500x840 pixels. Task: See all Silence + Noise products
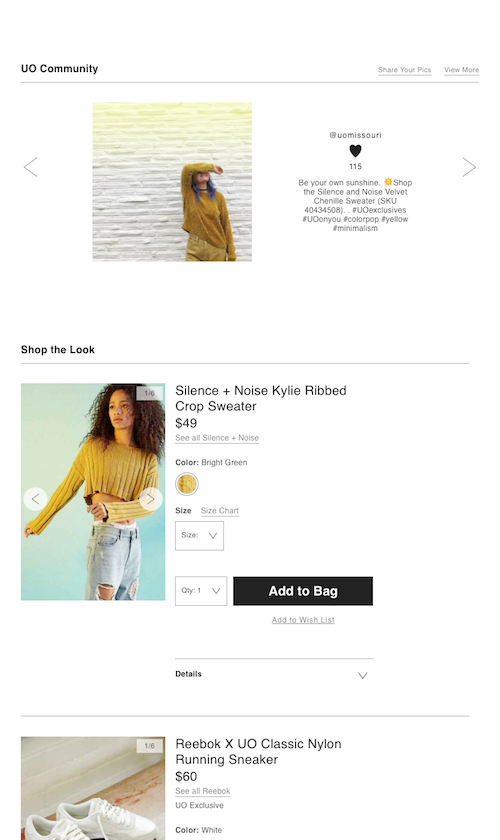[x=217, y=438]
